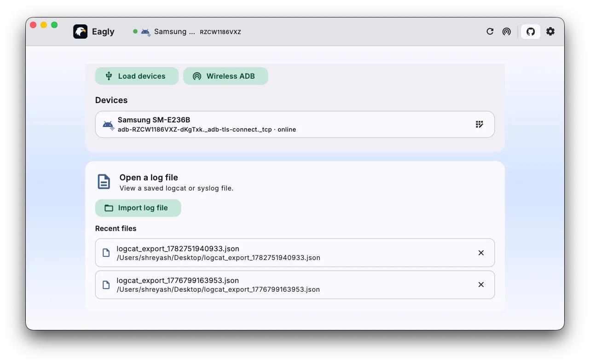The width and height of the screenshot is (590, 364).
Task: Click the RZCW1186VXZ serial text in header
Action: (x=220, y=32)
